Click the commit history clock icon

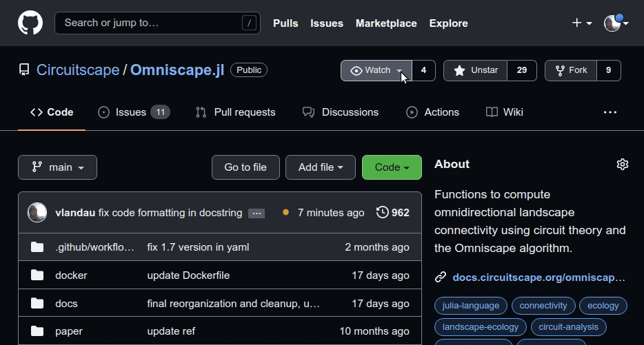click(x=382, y=213)
